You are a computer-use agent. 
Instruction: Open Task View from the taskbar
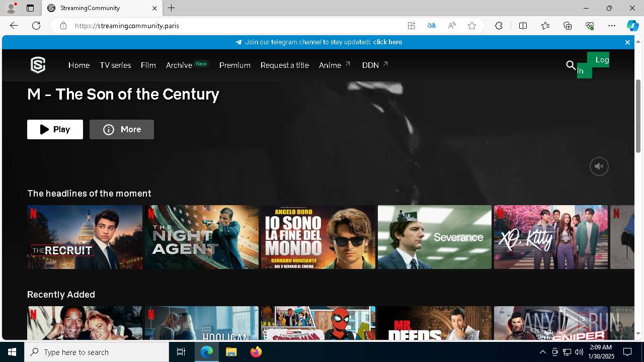tap(181, 352)
